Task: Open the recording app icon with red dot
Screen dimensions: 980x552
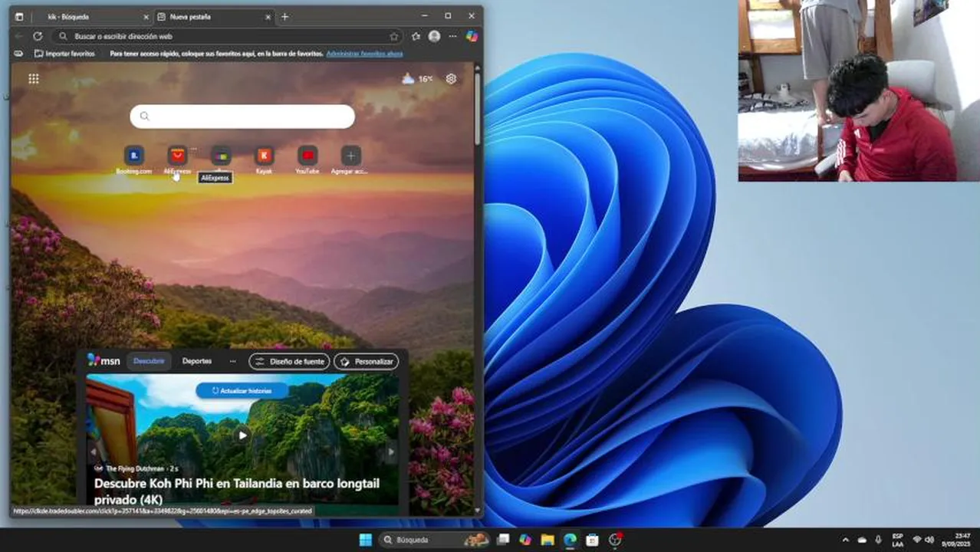Action: coord(614,540)
